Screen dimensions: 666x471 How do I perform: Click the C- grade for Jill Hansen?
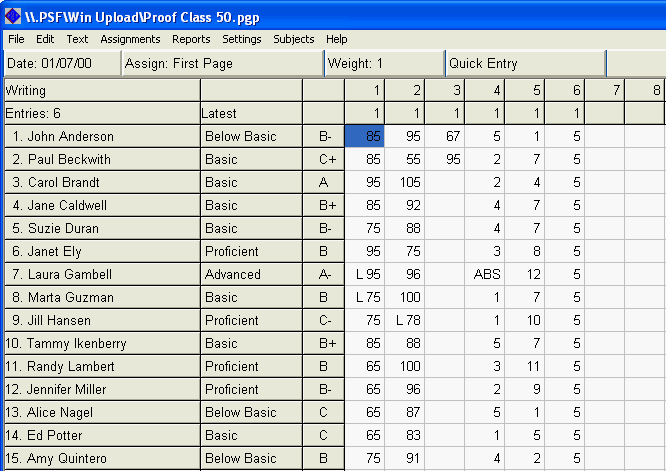(324, 320)
